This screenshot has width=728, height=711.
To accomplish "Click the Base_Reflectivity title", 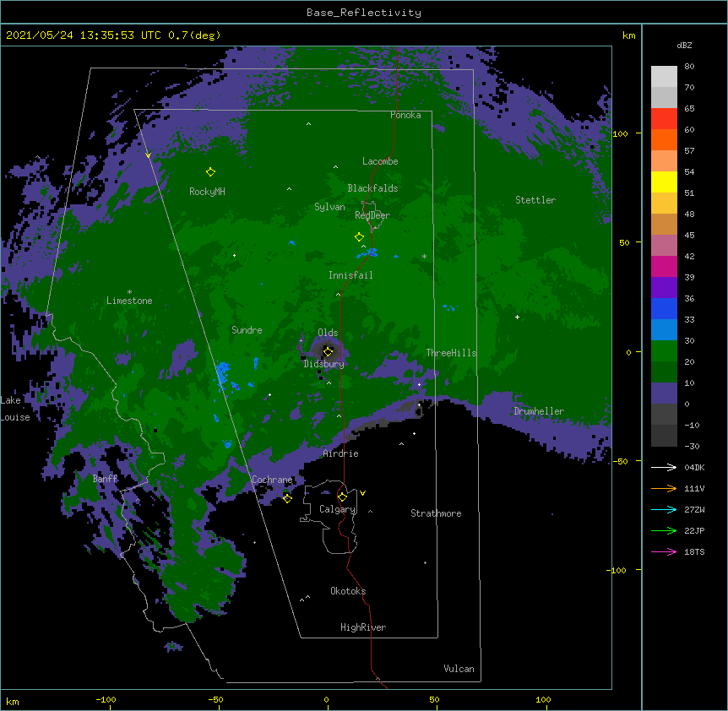I will tap(364, 13).
